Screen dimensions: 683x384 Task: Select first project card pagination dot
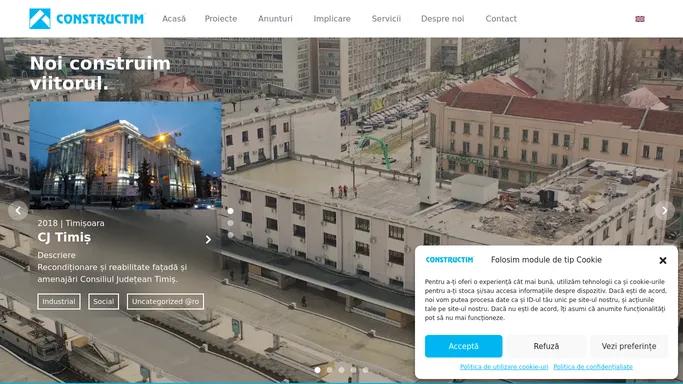230,211
